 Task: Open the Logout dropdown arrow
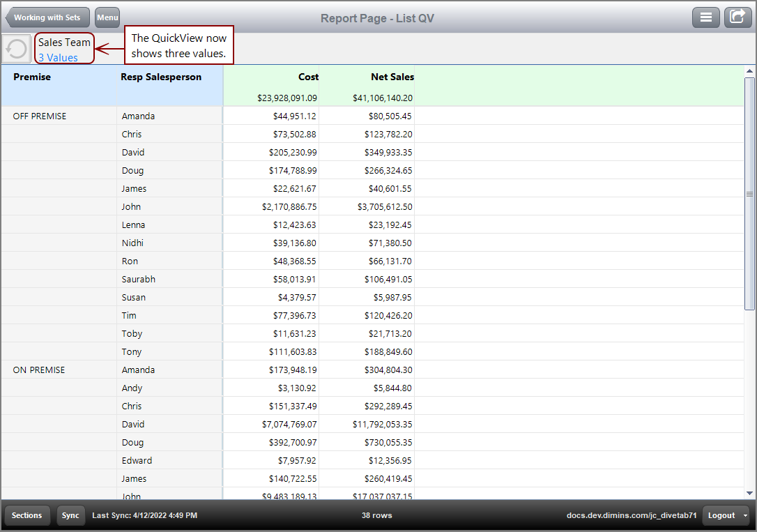747,515
